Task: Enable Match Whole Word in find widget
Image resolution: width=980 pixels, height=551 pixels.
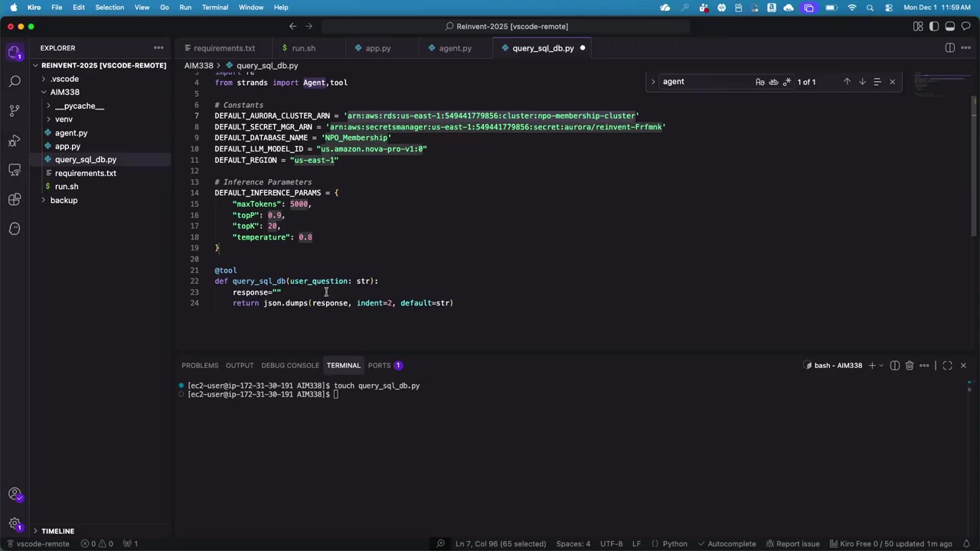Action: (773, 81)
